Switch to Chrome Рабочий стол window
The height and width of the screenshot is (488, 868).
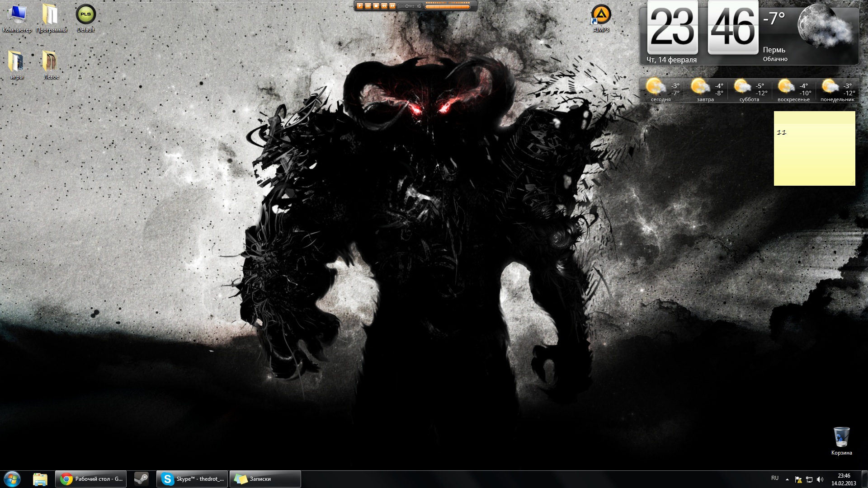pyautogui.click(x=91, y=479)
